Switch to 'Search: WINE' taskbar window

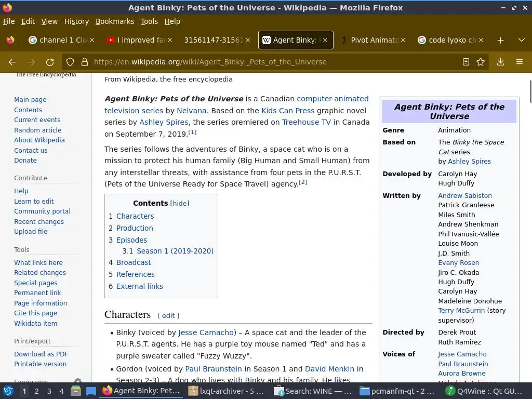(312, 391)
